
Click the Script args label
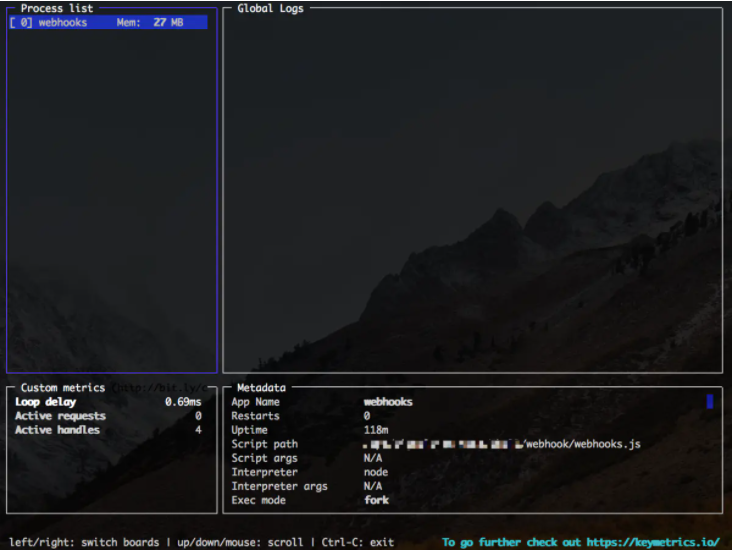click(265, 458)
